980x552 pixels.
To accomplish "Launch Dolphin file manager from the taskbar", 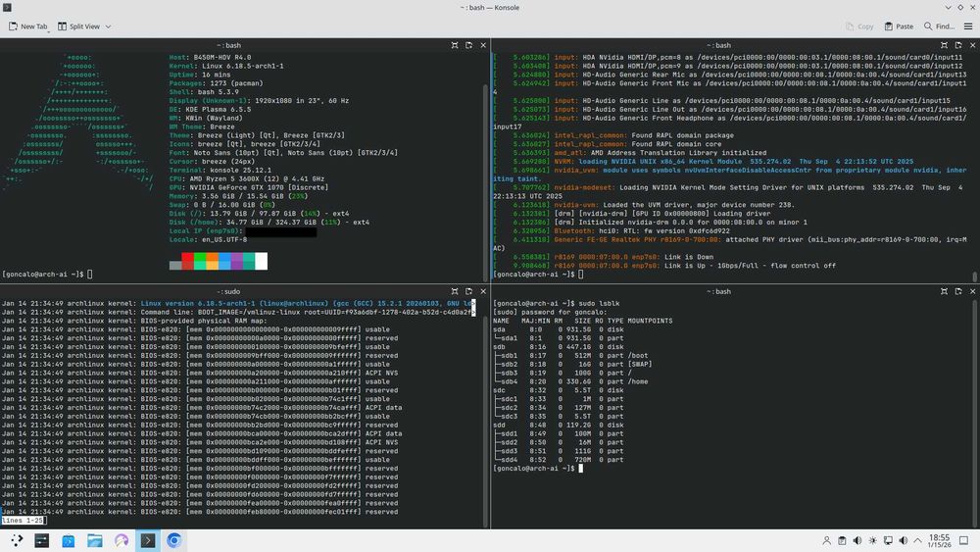I will click(x=95, y=540).
